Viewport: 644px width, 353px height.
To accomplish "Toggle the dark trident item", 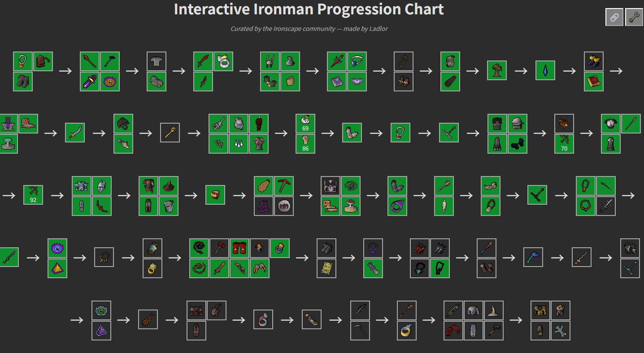I will (x=360, y=310).
